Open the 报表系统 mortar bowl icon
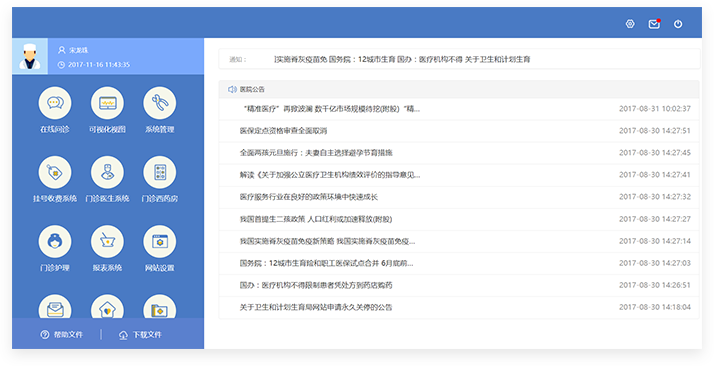Image resolution: width=714 pixels, height=366 pixels. pos(107,241)
